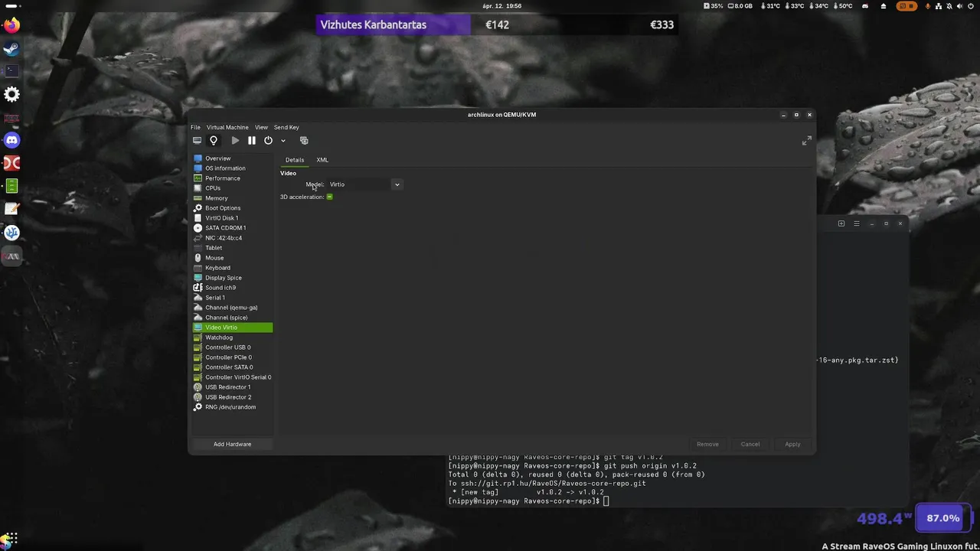Select Mouse in the hardware list

232,258
